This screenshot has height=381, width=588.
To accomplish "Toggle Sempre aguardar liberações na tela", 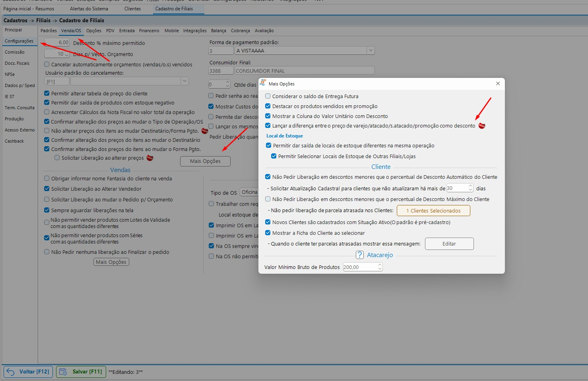I will click(47, 210).
